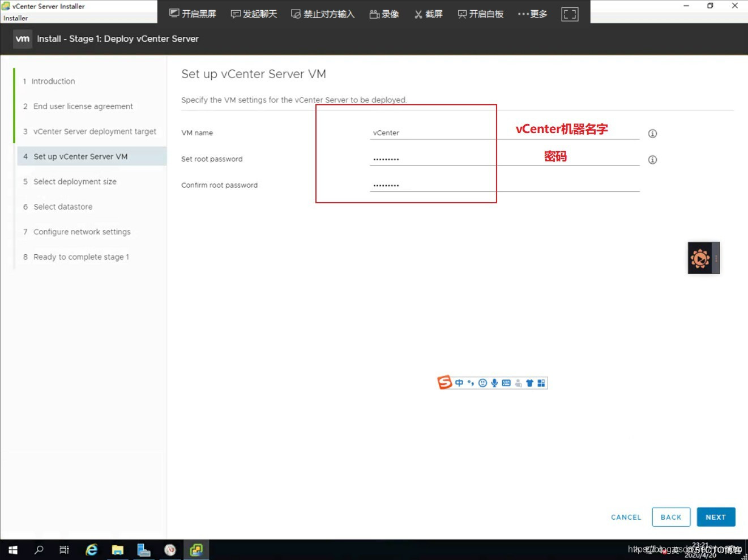Click the Sogou S logo on IME bar
748x560 pixels.
pyautogui.click(x=444, y=383)
